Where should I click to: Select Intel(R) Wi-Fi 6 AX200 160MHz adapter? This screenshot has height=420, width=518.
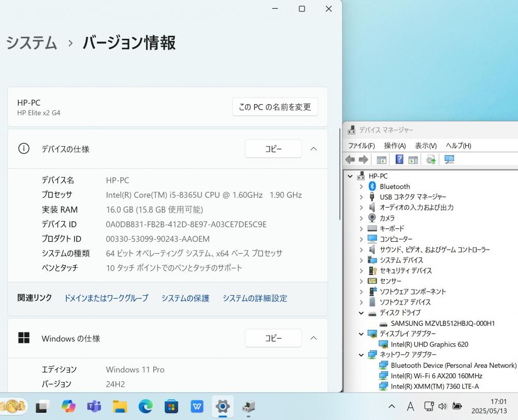(436, 376)
